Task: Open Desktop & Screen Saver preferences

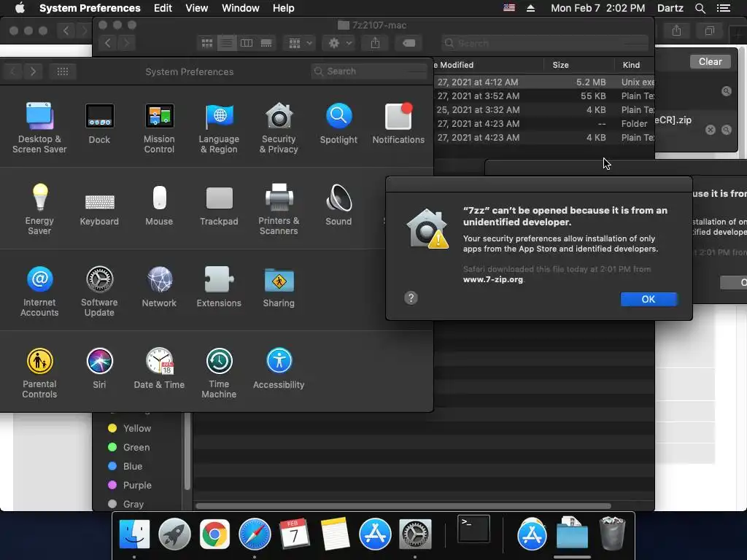Action: pos(39,128)
